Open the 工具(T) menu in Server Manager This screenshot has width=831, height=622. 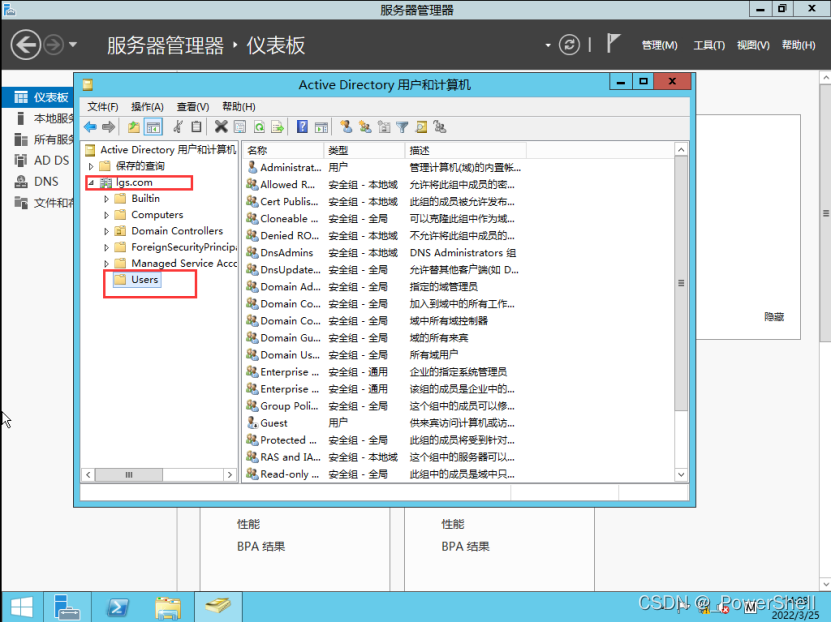pos(709,45)
